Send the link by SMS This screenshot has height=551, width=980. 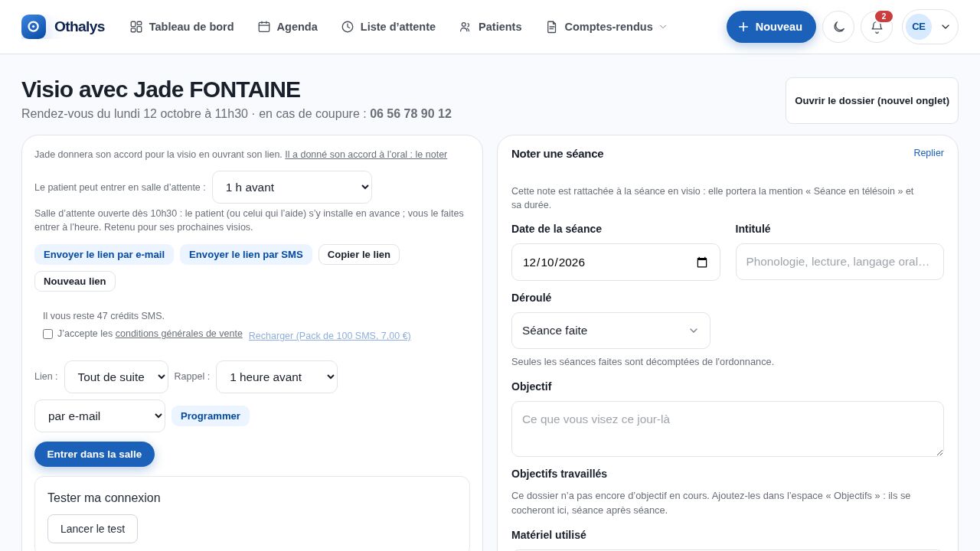(246, 255)
